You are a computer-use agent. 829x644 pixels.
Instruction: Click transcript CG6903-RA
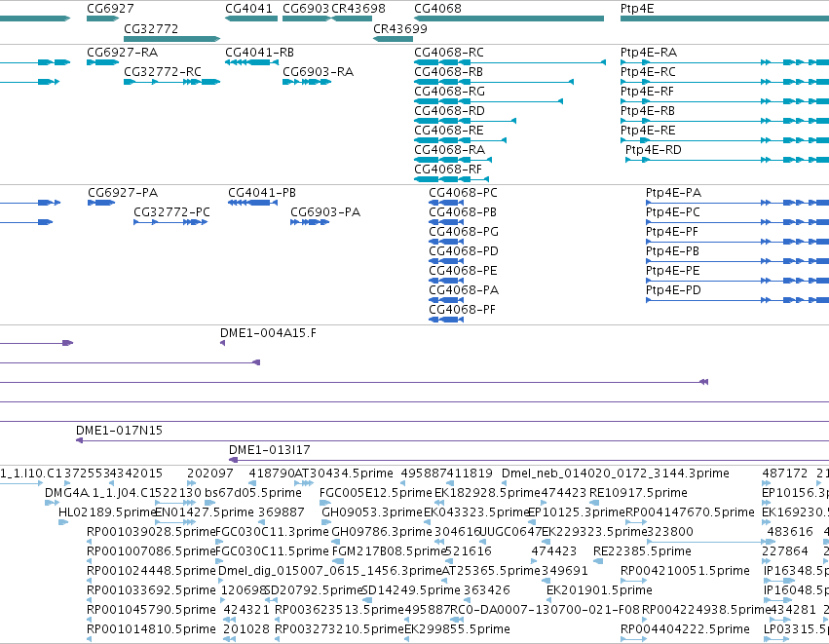click(x=307, y=82)
